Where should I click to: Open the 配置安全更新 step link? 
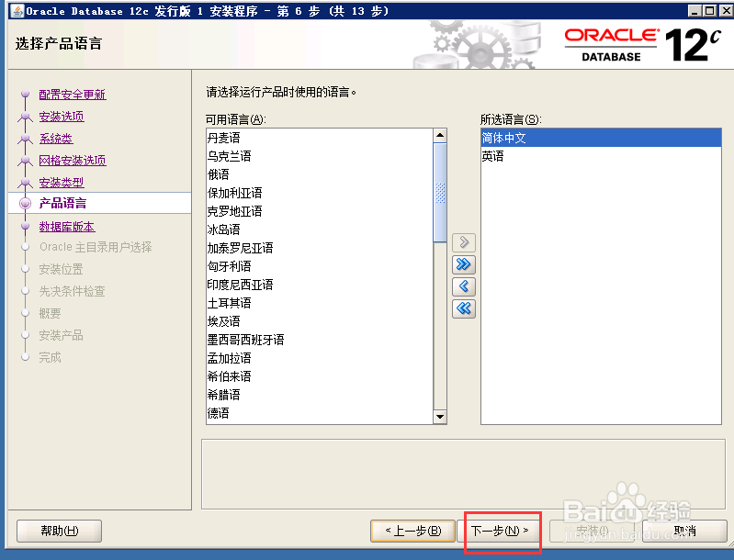(73, 94)
